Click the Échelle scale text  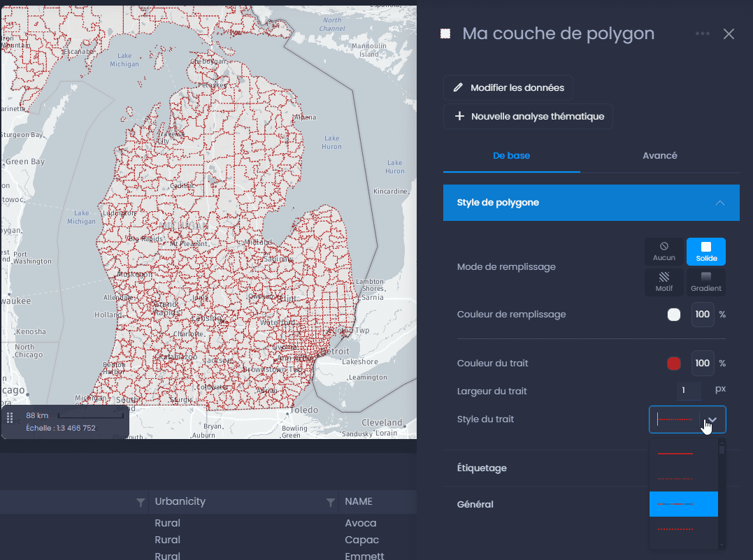point(61,428)
